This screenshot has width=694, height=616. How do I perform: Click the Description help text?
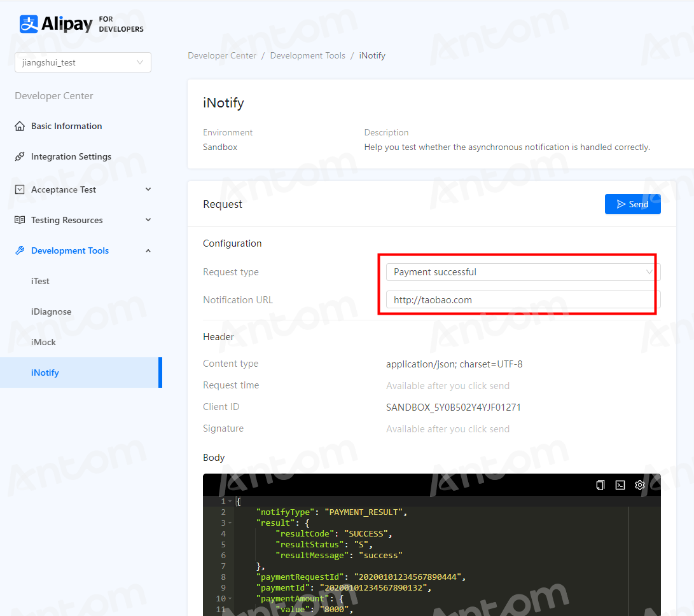tap(507, 147)
